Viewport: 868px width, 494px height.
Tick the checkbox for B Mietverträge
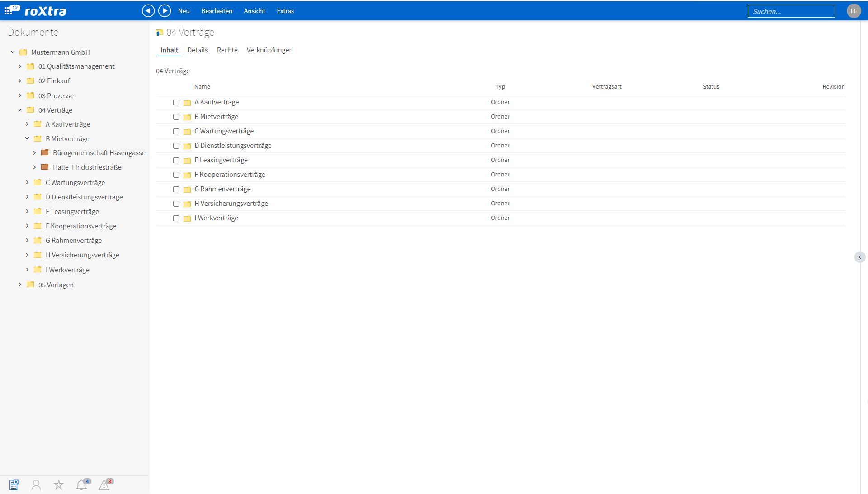pyautogui.click(x=176, y=117)
